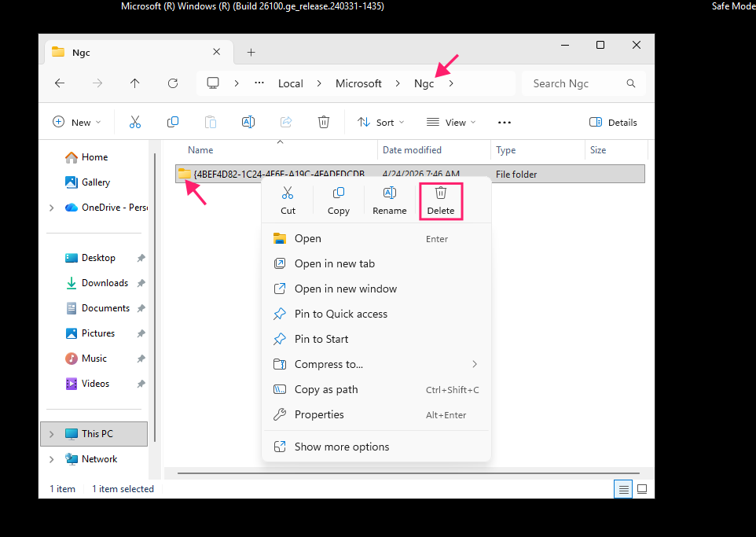756x537 pixels.
Task: Go forward with the right arrow
Action: [x=97, y=83]
